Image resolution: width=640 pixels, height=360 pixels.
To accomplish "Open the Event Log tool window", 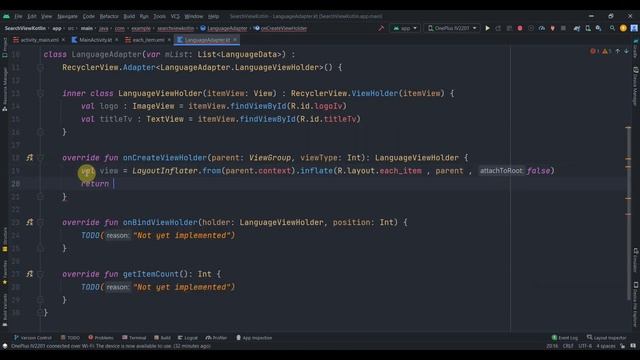I will [x=565, y=338].
